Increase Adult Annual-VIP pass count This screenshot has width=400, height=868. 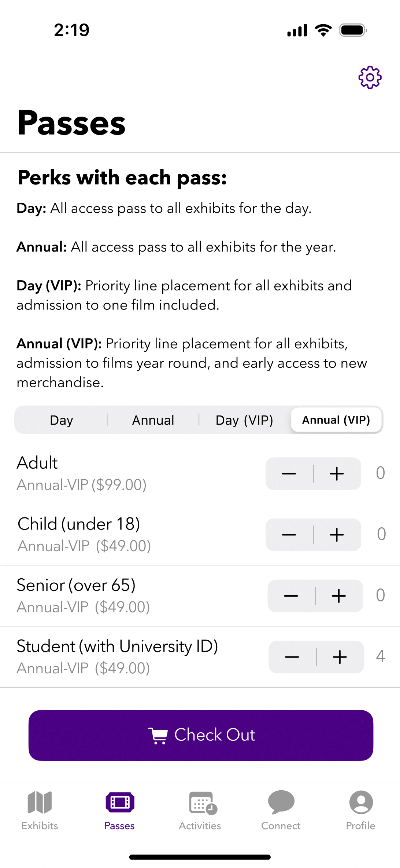(x=337, y=473)
